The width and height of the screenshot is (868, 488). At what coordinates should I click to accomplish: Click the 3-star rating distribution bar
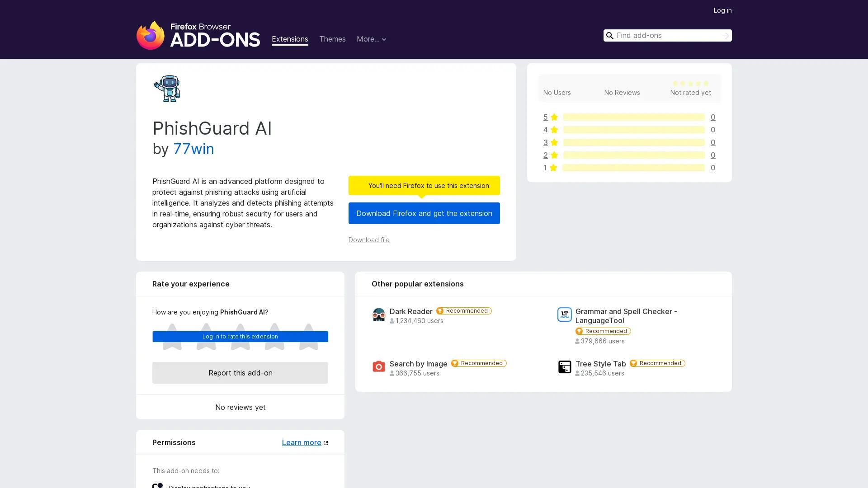click(x=634, y=142)
